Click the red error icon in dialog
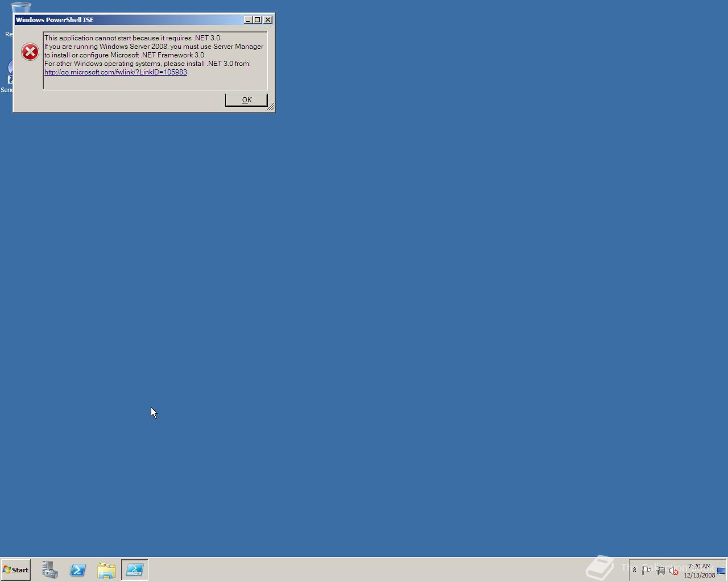Viewport: 728px width, 582px height. tap(30, 52)
